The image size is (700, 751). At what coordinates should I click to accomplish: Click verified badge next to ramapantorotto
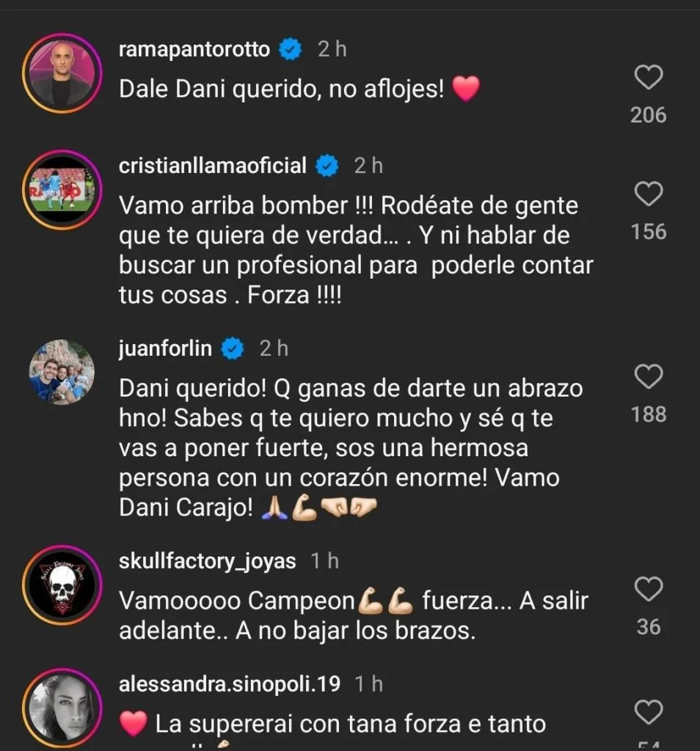tap(292, 50)
